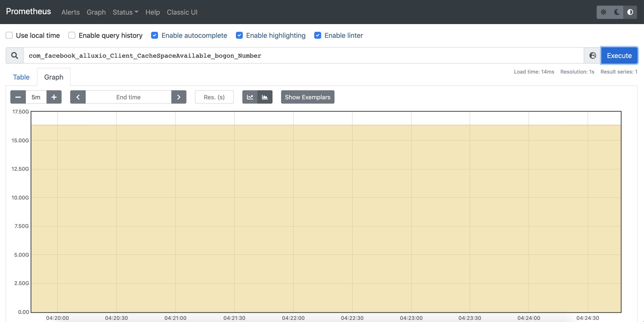644x322 pixels.
Task: Click the End time input field
Action: [x=128, y=97]
